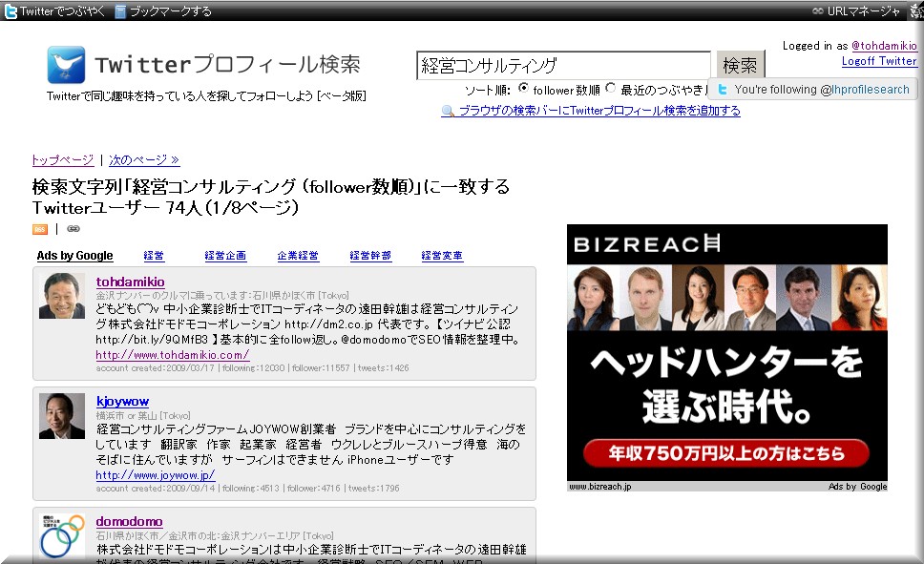This screenshot has width=924, height=564.
Task: Select the follower数順 sort radio button
Action: [x=523, y=88]
